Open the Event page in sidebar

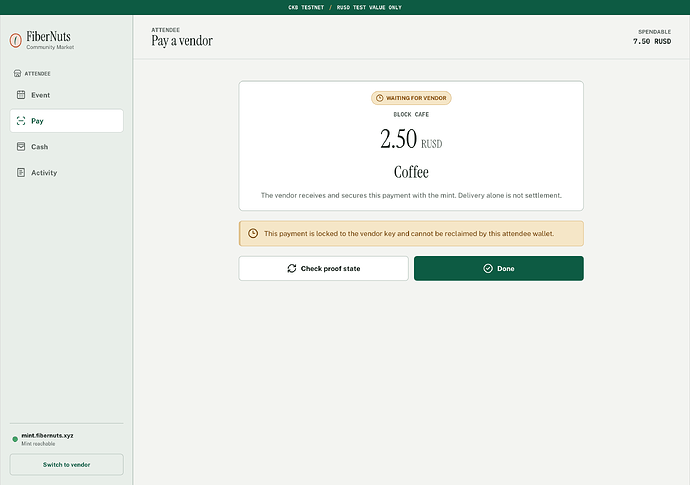pos(66,95)
